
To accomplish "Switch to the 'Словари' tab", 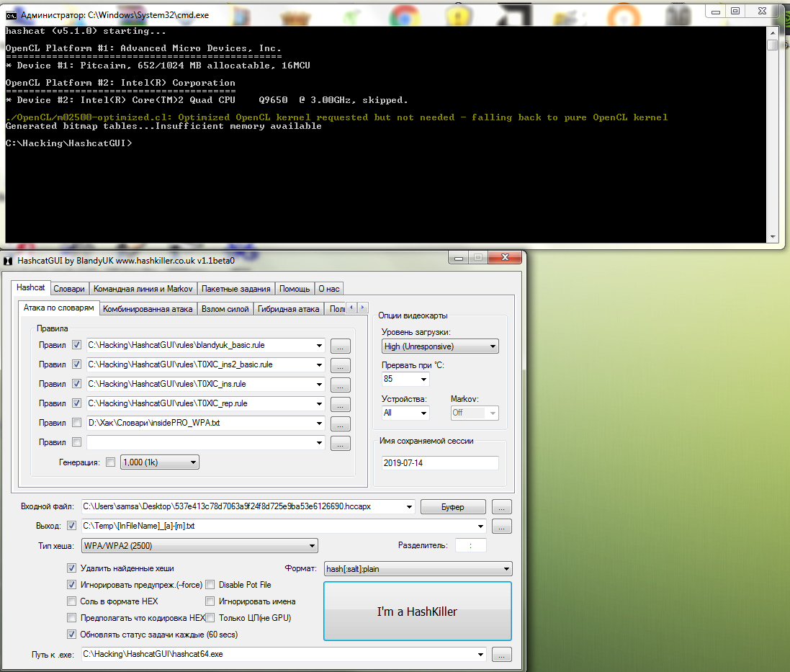I will (69, 289).
